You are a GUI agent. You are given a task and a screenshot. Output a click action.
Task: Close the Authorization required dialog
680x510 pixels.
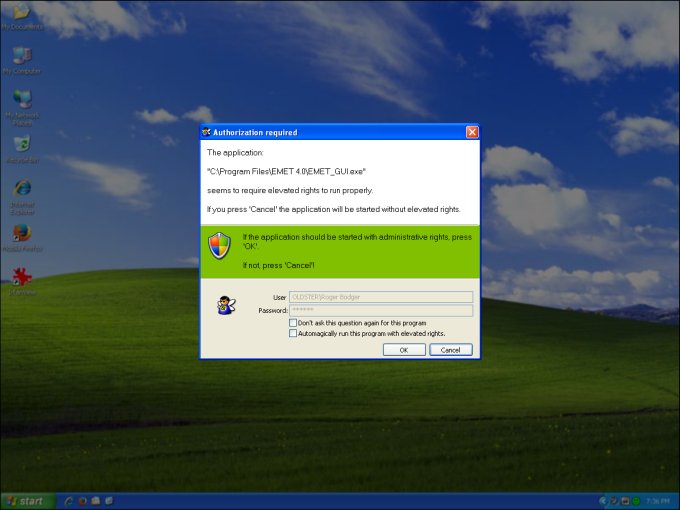472,132
